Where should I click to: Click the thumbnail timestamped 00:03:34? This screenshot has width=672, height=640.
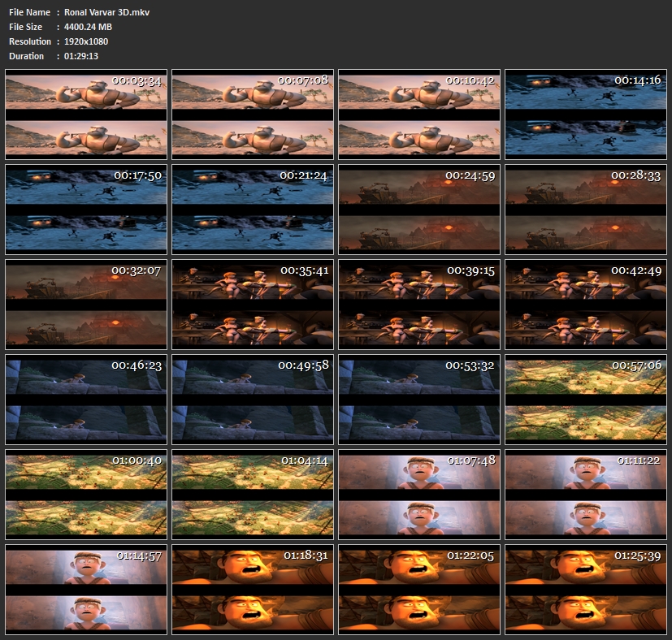pyautogui.click(x=86, y=115)
